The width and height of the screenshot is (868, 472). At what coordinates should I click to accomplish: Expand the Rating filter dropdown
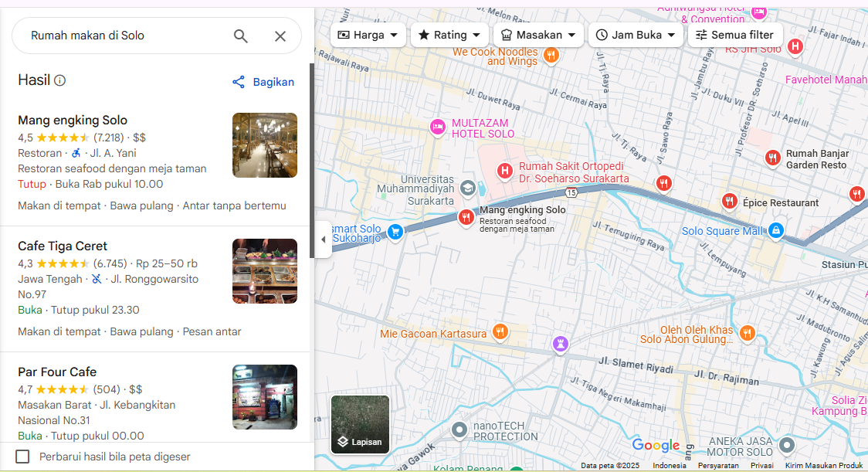click(449, 35)
